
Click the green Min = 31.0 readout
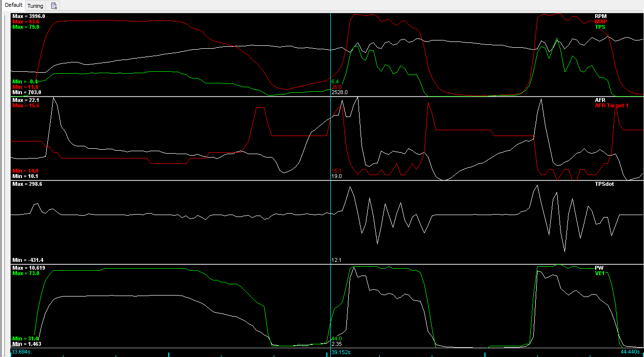click(x=25, y=338)
